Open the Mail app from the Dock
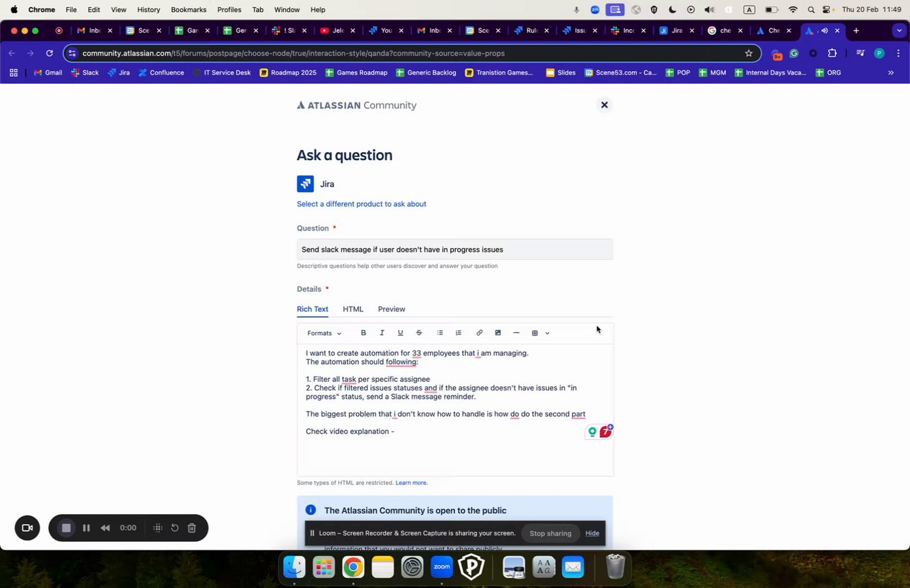 (x=572, y=567)
